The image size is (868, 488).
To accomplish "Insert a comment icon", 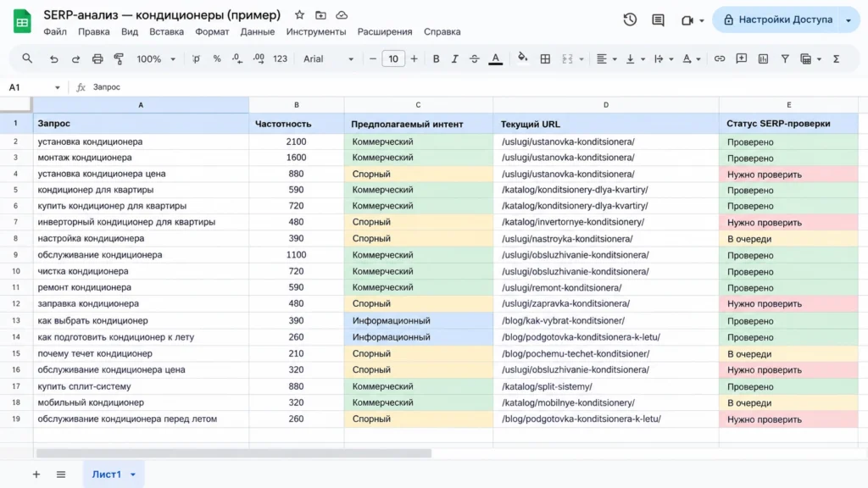I will click(741, 58).
